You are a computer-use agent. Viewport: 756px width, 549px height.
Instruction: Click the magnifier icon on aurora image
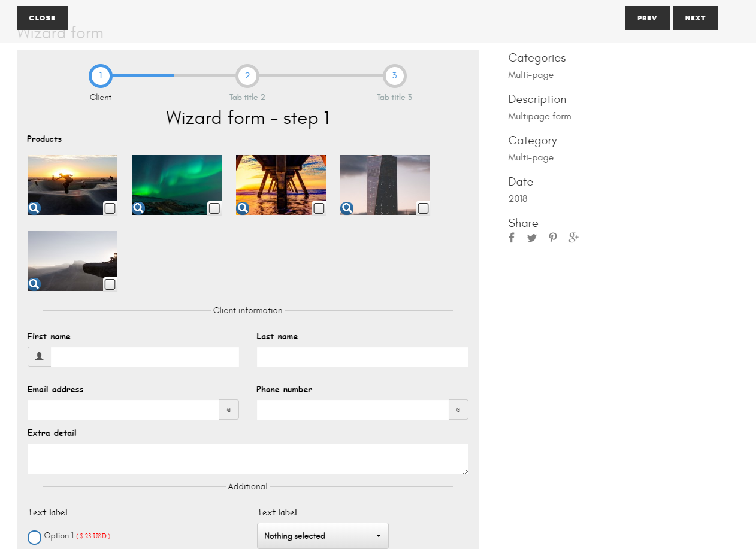[138, 208]
